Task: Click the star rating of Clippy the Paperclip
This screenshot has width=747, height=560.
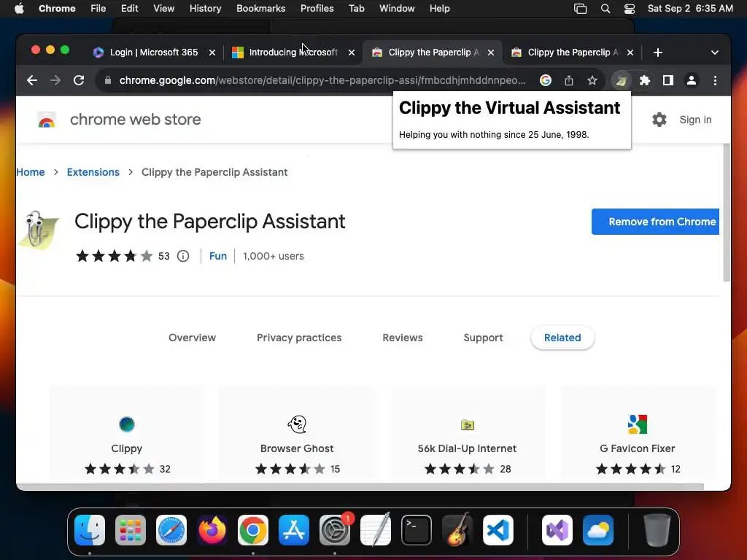Action: tap(115, 256)
